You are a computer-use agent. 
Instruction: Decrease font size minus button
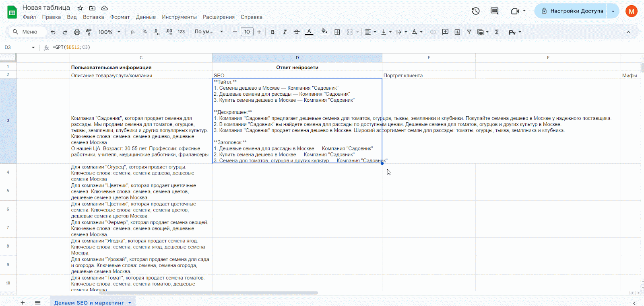pos(235,32)
